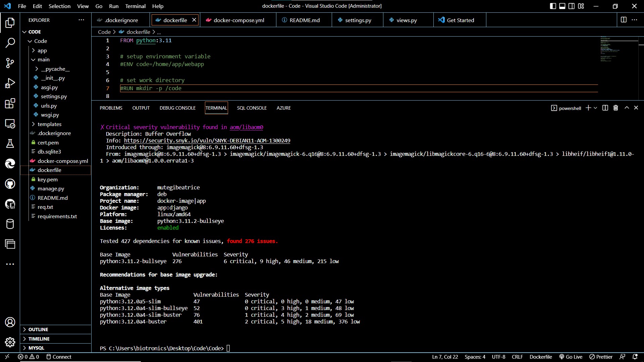
Task: Click terminal prompt input area
Action: point(228,348)
